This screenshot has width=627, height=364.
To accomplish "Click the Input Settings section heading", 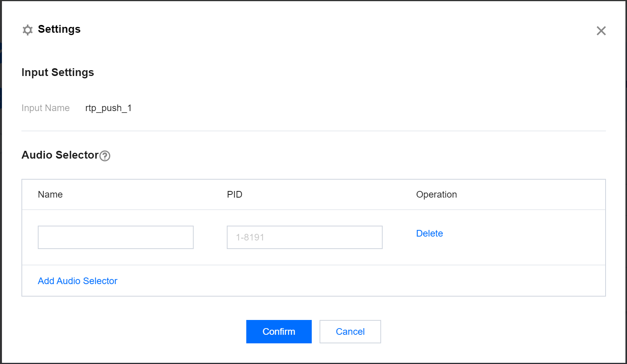I will 58,72.
